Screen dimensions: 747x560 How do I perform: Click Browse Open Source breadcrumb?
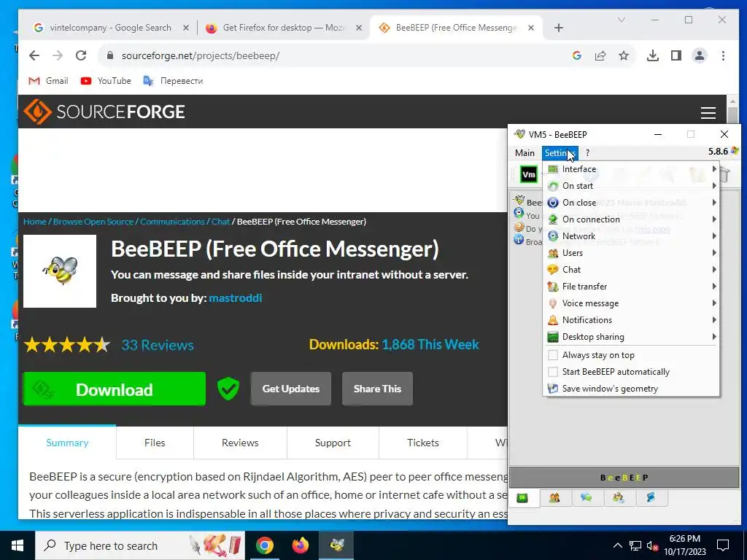click(93, 222)
